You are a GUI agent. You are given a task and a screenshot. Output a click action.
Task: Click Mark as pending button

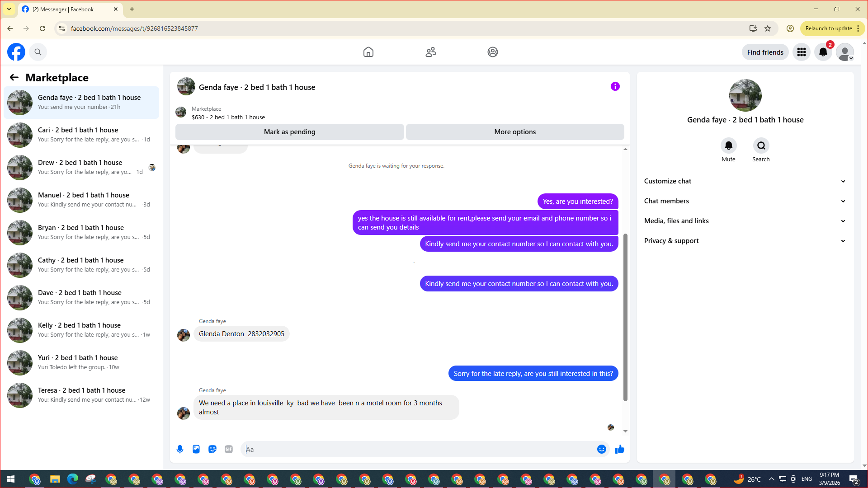[x=289, y=132]
